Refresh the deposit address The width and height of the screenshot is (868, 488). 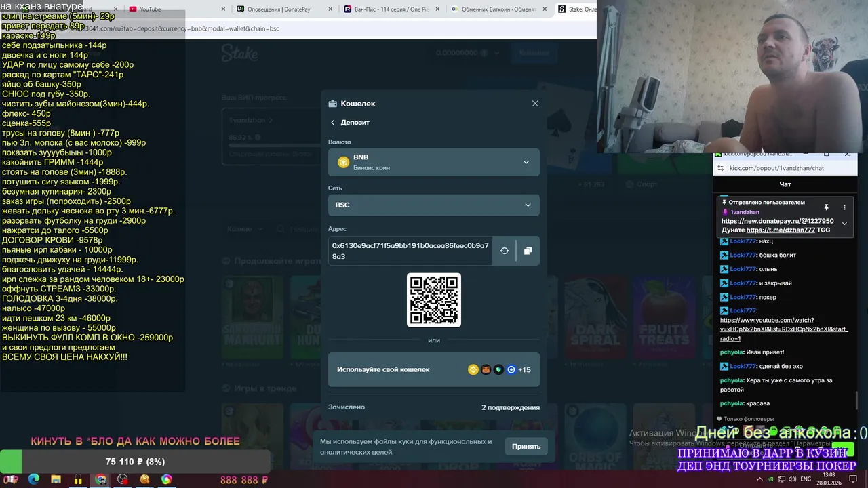coord(505,251)
